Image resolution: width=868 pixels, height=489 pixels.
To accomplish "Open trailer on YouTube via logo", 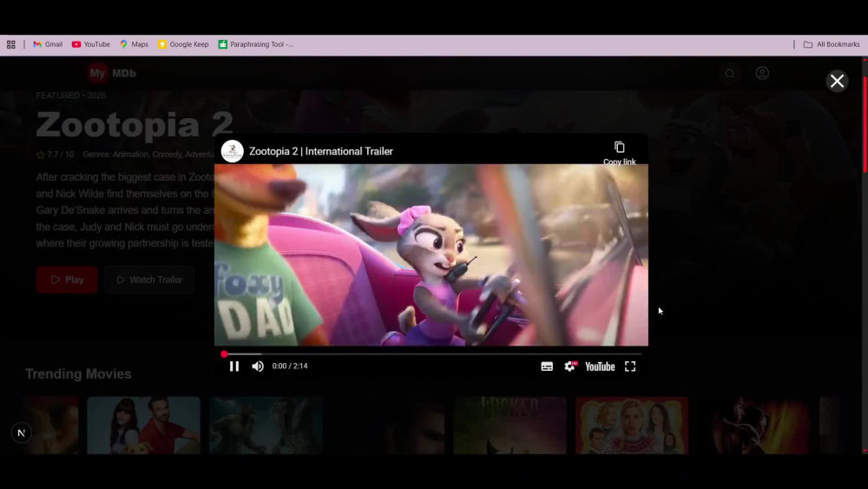I will tap(600, 367).
